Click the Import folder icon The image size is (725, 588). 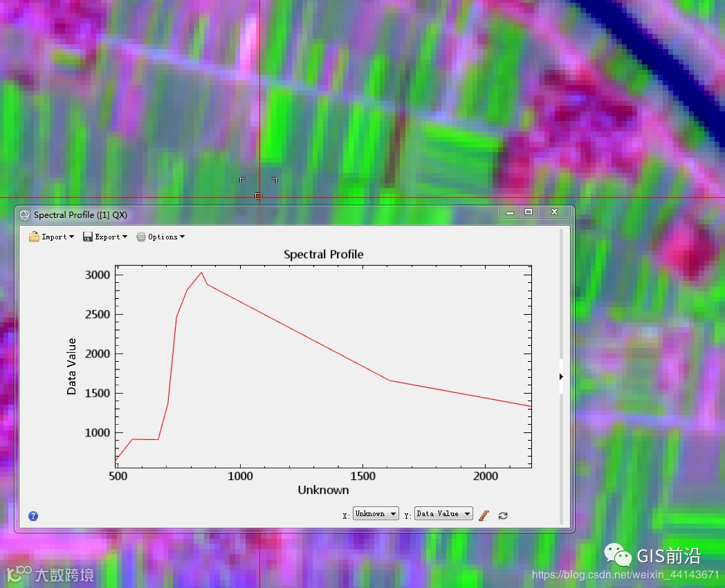click(34, 237)
